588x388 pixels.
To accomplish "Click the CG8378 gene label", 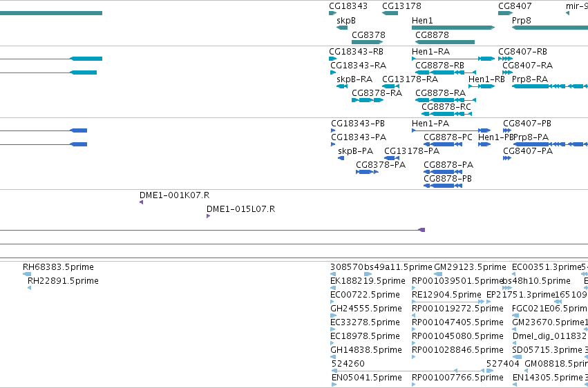I will [368, 35].
